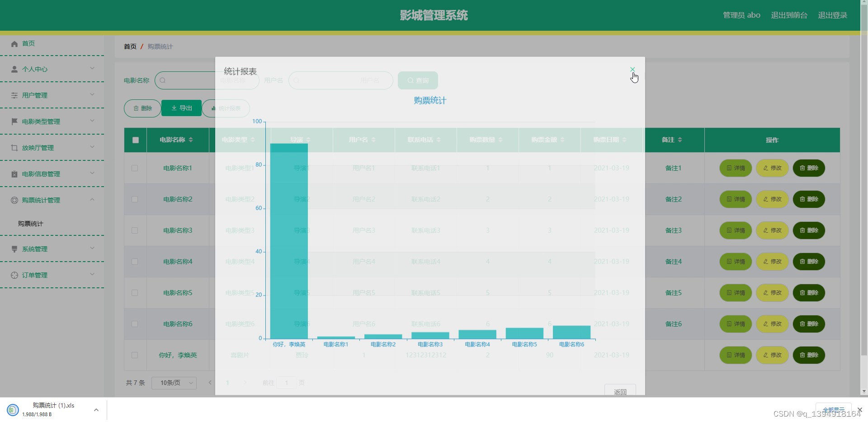Click the home icon in the sidebar

tap(14, 44)
